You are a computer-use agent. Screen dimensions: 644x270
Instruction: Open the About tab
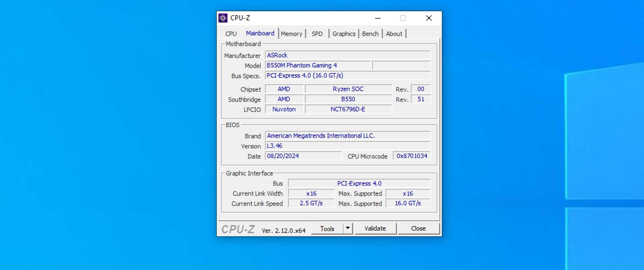(x=394, y=34)
